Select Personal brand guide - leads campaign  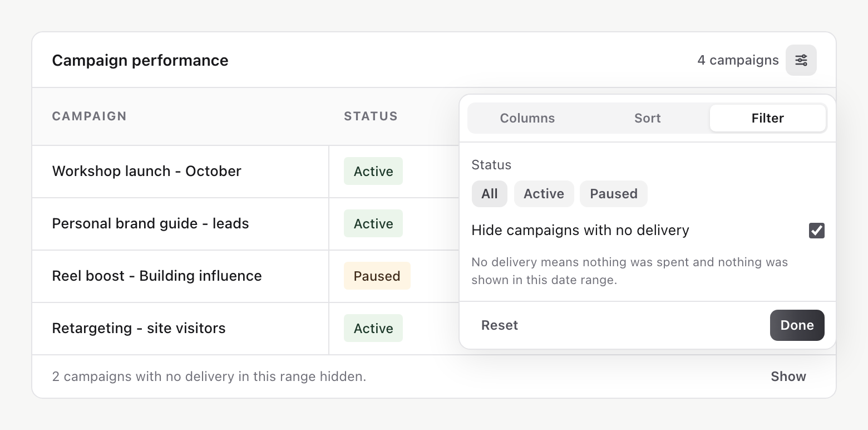point(151,223)
